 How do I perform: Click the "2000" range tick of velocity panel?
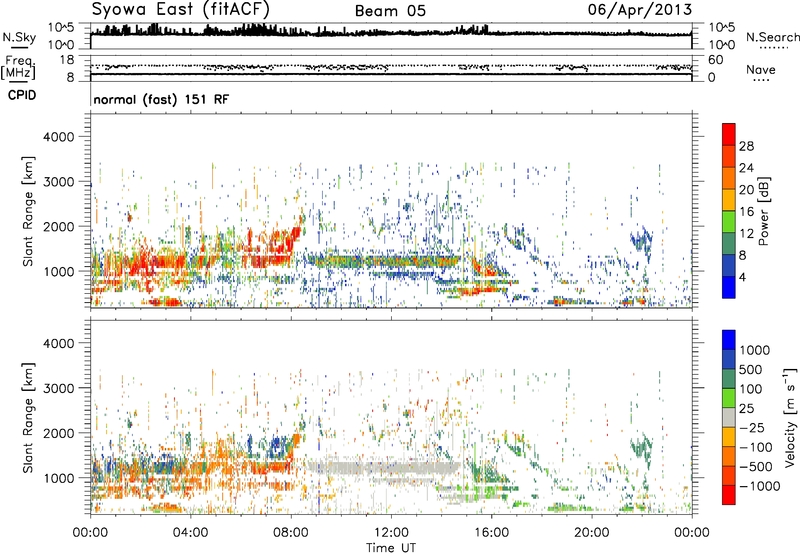(x=59, y=433)
